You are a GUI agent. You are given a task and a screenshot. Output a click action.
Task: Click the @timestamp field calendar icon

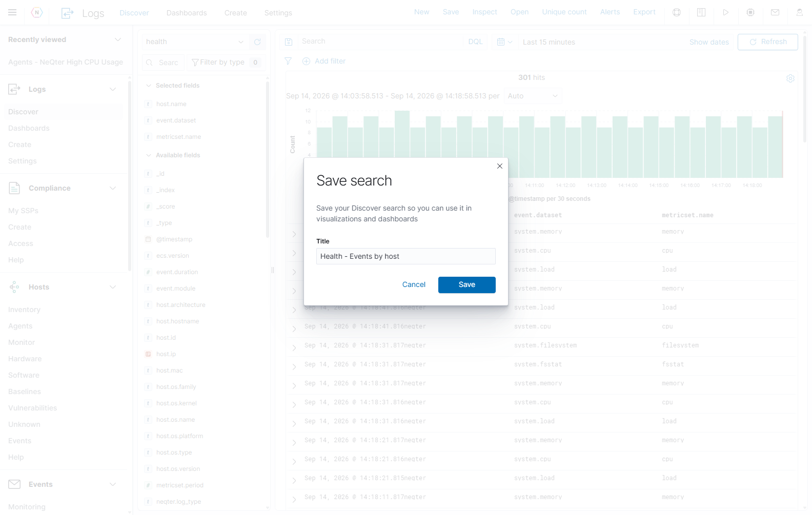point(148,239)
